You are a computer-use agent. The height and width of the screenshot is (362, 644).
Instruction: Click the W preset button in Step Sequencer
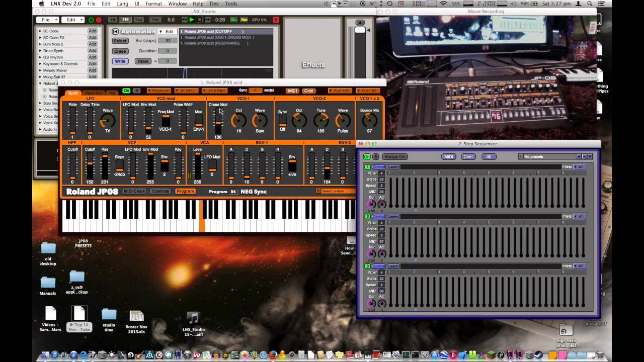click(590, 156)
